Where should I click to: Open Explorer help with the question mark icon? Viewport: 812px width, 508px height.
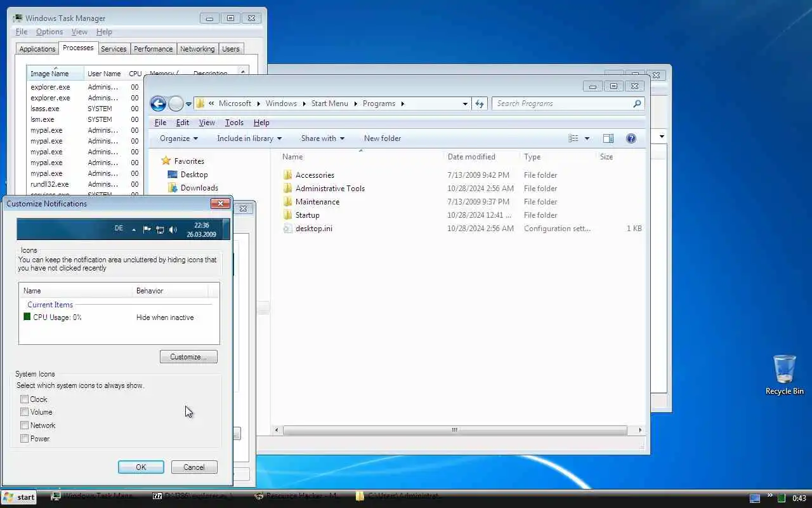(631, 138)
